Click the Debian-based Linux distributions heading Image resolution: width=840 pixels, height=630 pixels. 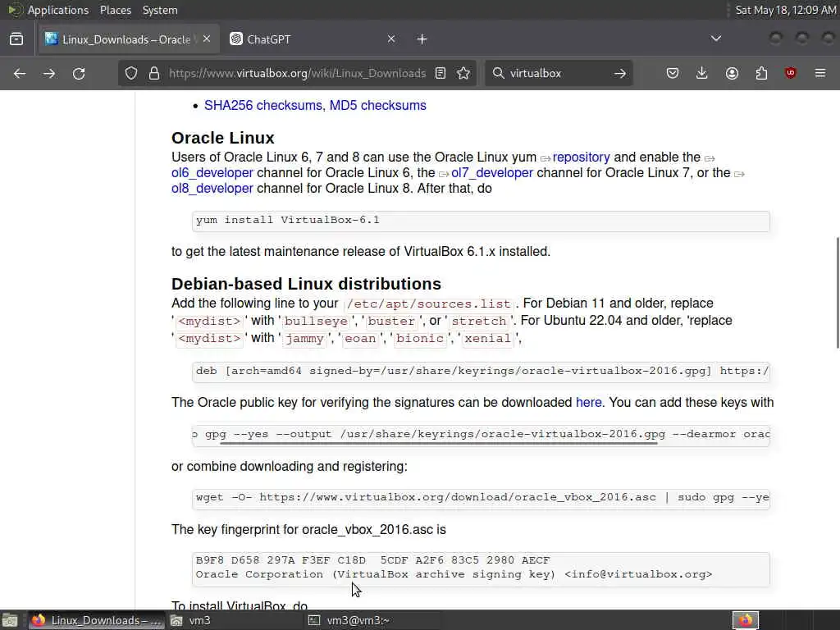[307, 284]
